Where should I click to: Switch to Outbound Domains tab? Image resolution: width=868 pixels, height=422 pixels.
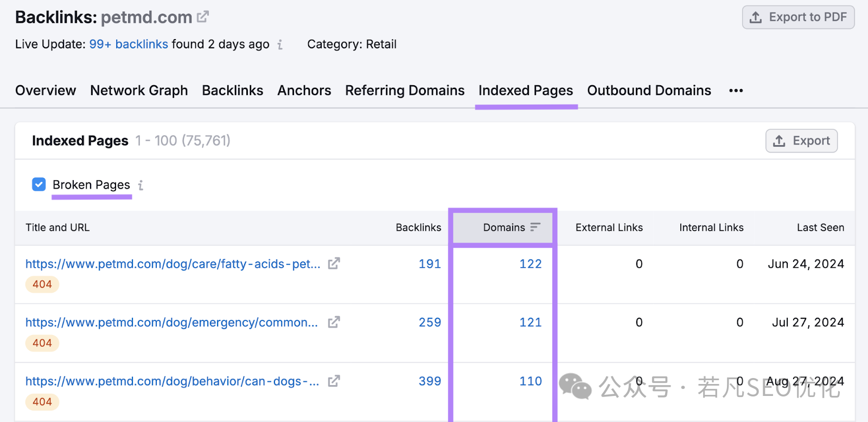click(649, 90)
